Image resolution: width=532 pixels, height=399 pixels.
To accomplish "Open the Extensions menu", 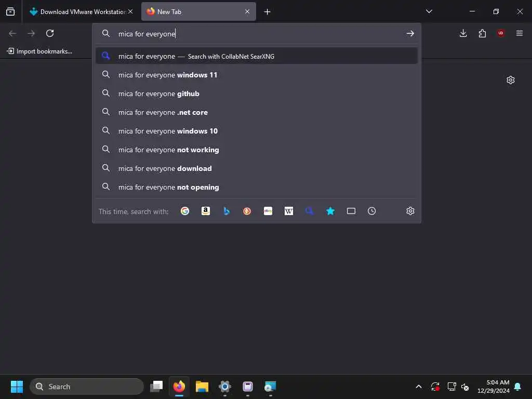I will 482,33.
